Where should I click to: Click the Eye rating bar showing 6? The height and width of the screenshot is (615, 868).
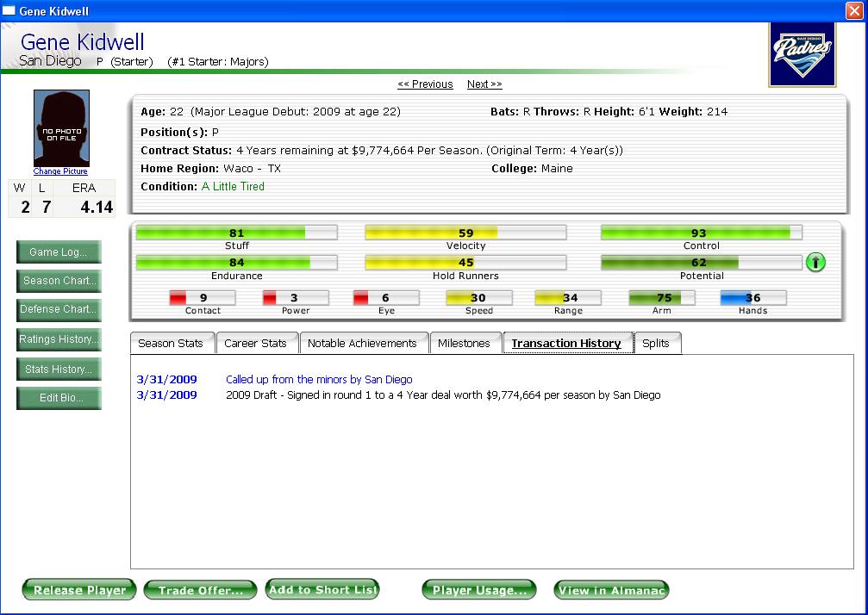click(x=386, y=297)
